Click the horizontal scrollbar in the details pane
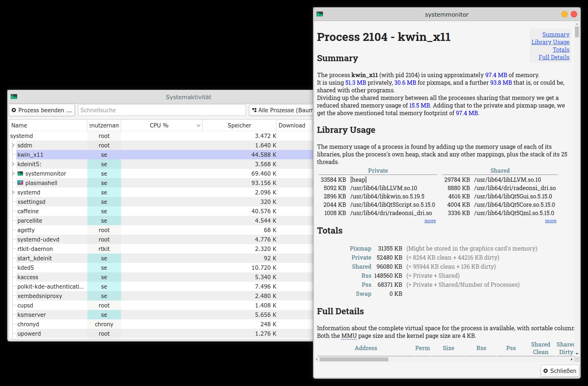Image resolution: width=588 pixels, height=386 pixels. point(354,360)
